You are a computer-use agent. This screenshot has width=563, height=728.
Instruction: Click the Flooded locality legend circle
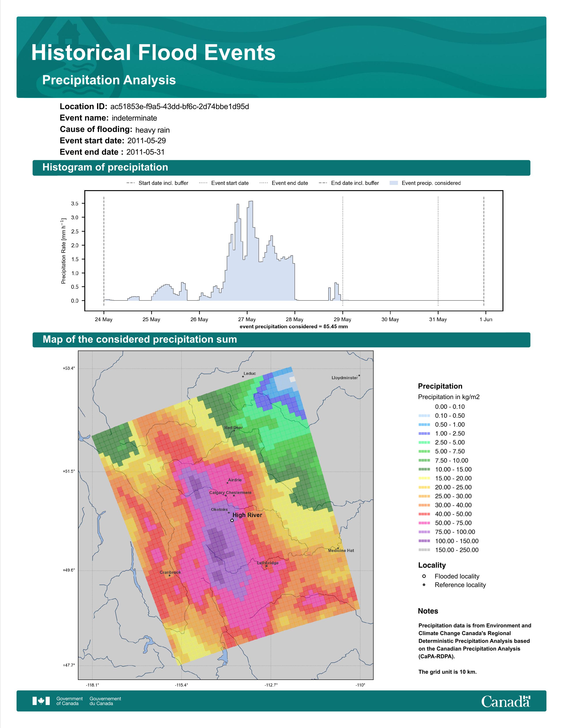point(424,576)
